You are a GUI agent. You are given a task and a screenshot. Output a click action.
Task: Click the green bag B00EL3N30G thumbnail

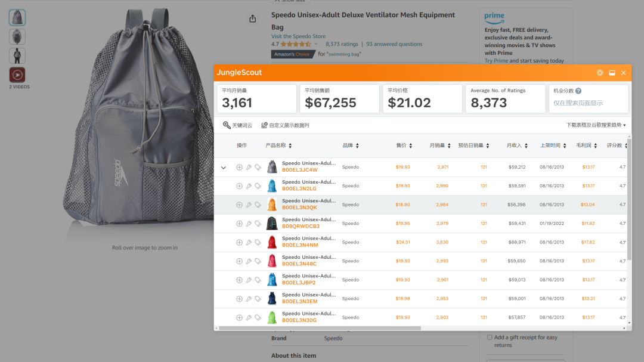[x=272, y=318]
